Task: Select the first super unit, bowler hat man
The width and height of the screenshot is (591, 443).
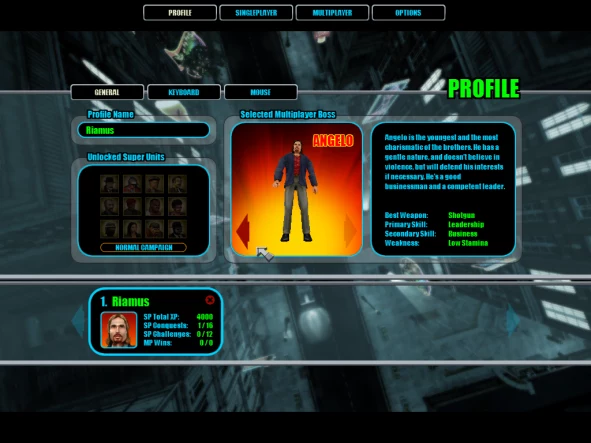Action: (x=109, y=184)
